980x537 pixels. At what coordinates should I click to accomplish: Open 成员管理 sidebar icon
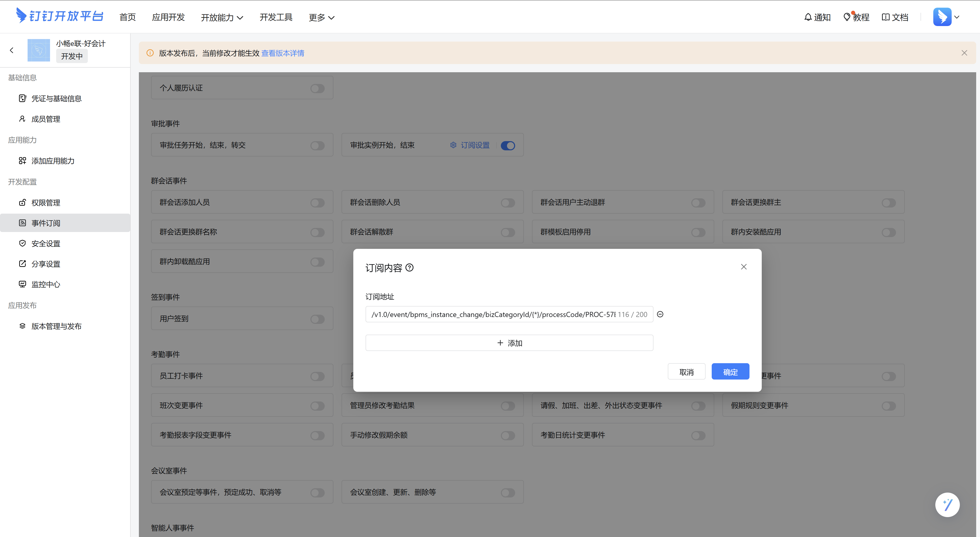point(22,119)
